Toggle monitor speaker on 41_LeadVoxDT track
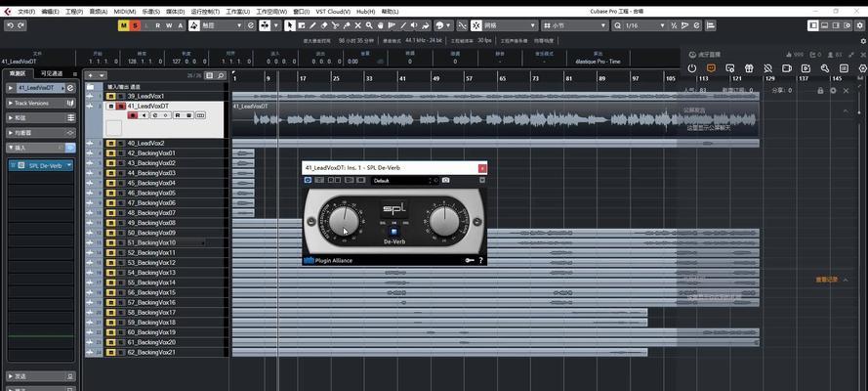This screenshot has width=868, height=391. point(144,115)
